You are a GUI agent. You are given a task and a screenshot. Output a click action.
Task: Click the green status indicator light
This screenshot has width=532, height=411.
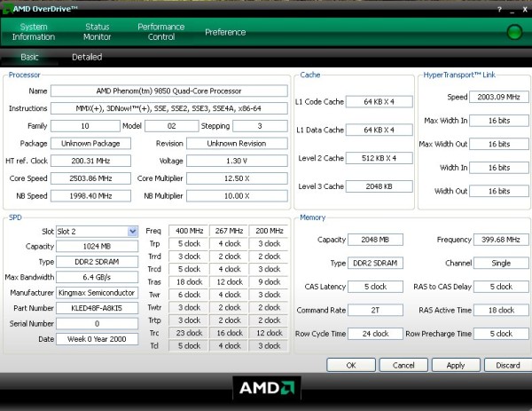point(514,32)
